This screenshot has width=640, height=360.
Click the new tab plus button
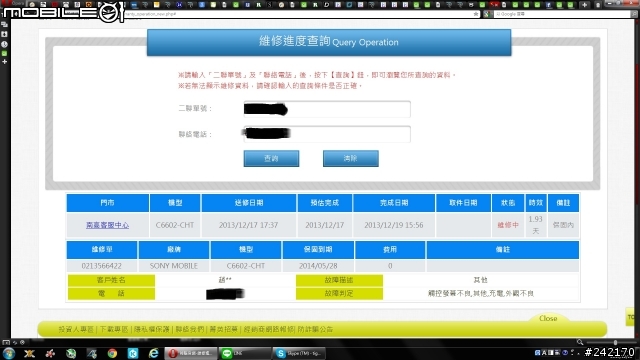pos(584,4)
